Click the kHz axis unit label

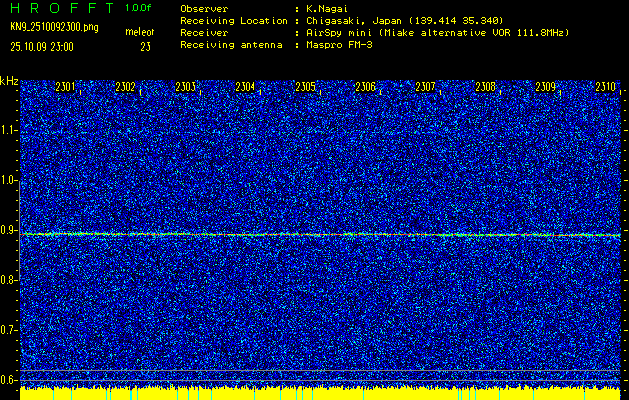coord(9,81)
